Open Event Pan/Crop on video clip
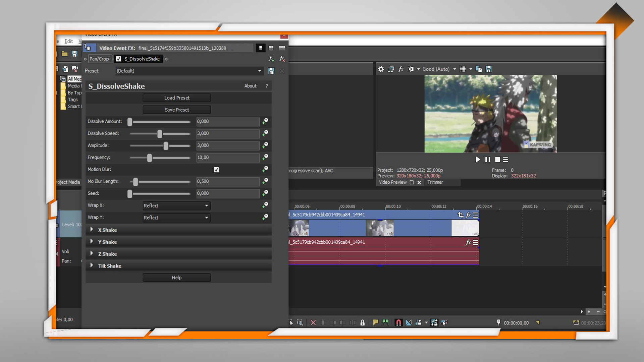This screenshot has height=362, width=644. pyautogui.click(x=461, y=215)
